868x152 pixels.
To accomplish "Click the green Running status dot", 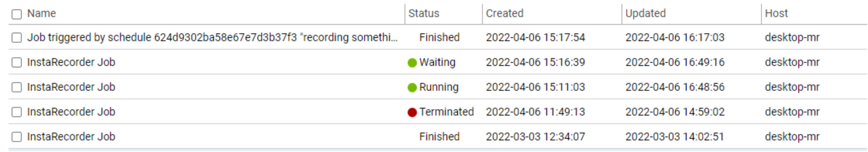I will pyautogui.click(x=412, y=88).
